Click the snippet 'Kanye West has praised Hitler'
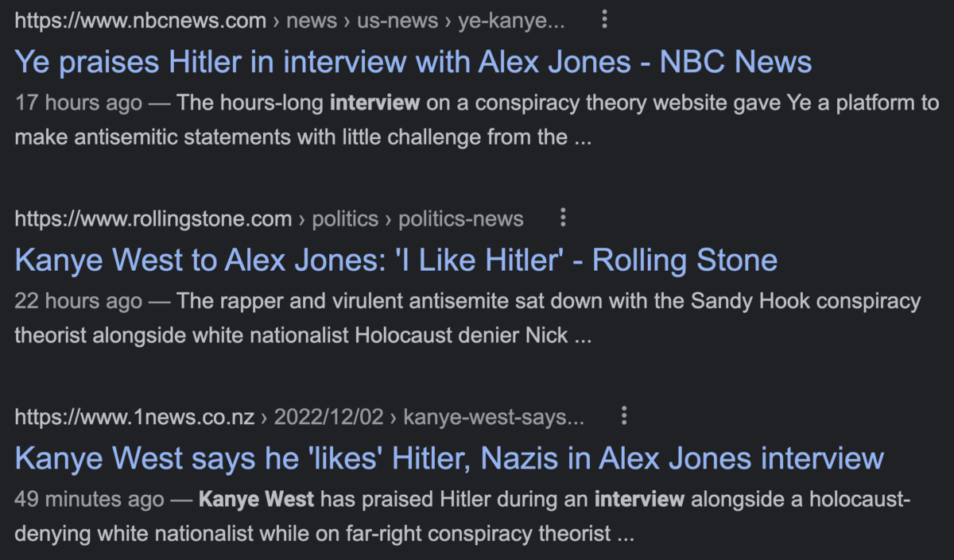 click(x=463, y=516)
